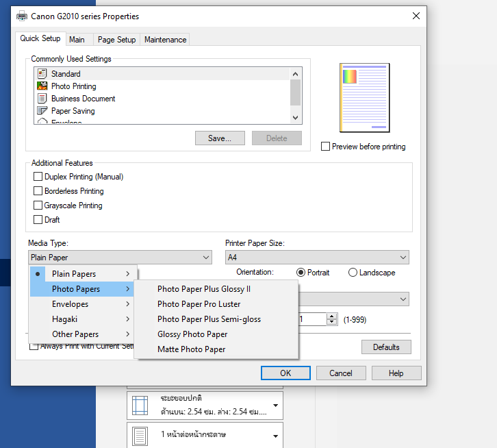This screenshot has width=497, height=448.
Task: Switch to the Page Setup tab
Action: tap(116, 40)
